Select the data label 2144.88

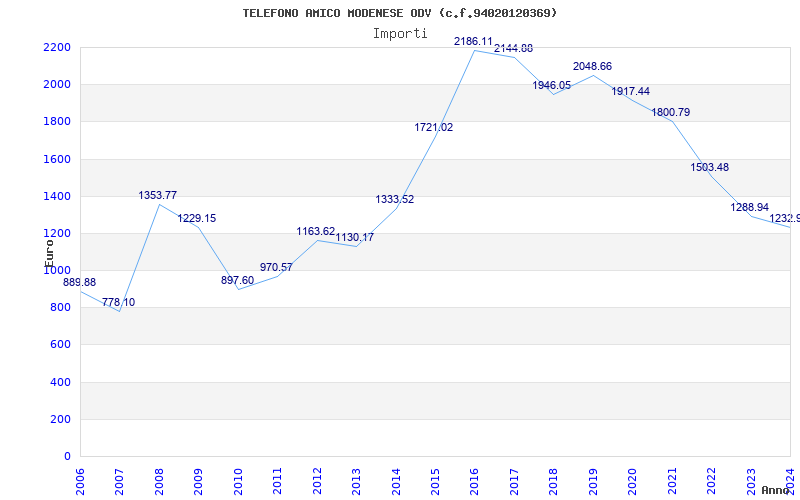tap(513, 49)
